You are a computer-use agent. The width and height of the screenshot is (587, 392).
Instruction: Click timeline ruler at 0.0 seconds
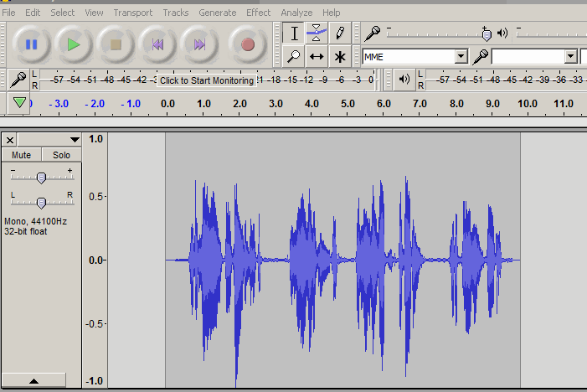pos(167,104)
